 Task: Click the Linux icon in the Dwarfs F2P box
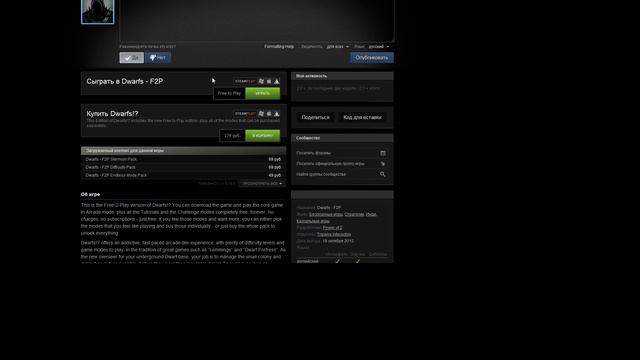click(x=277, y=81)
